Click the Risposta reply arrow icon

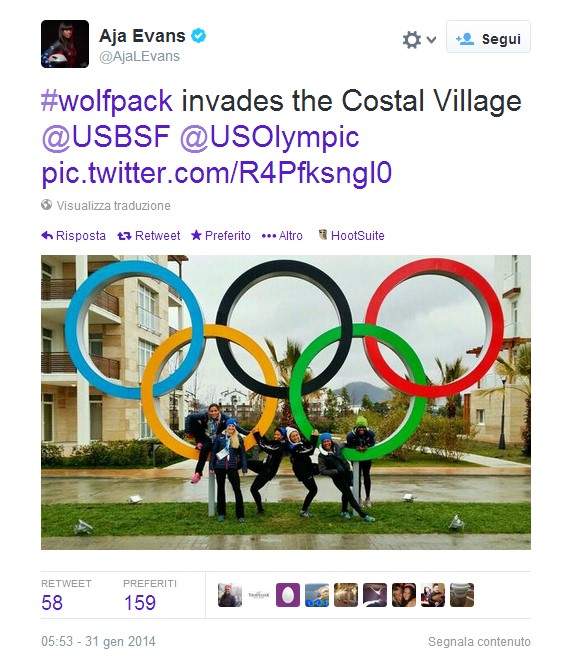coord(47,235)
